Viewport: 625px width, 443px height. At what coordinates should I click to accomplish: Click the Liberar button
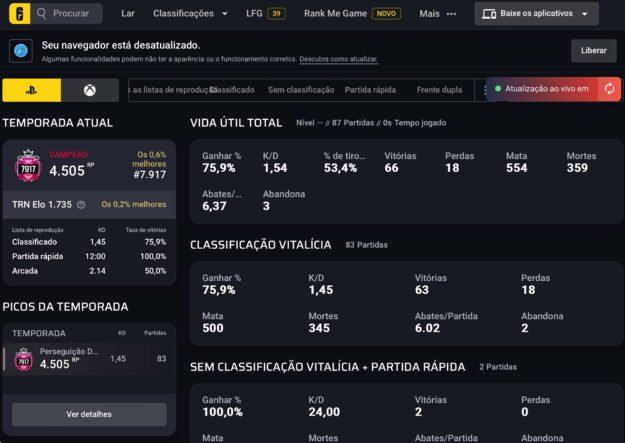593,51
